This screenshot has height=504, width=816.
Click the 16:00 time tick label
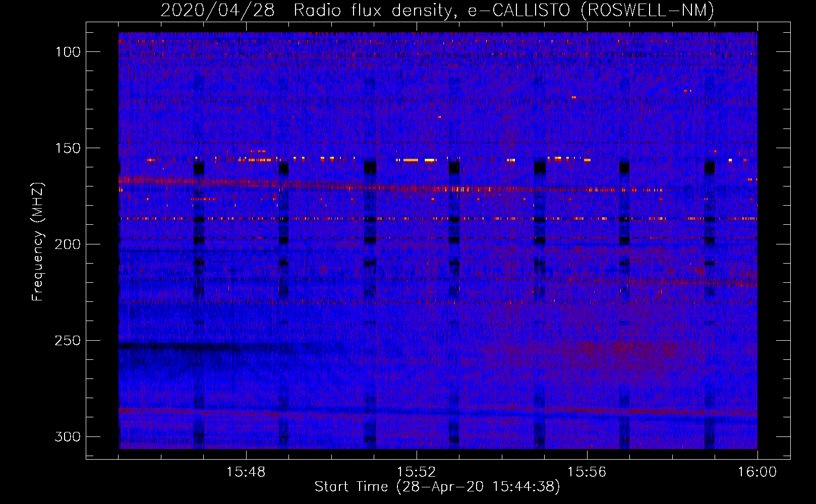tap(757, 472)
